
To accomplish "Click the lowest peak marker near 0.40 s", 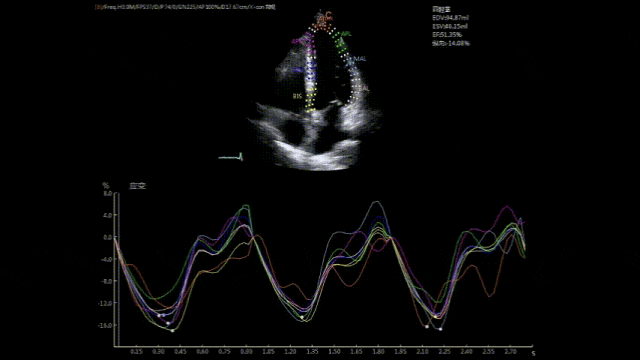I will [173, 331].
